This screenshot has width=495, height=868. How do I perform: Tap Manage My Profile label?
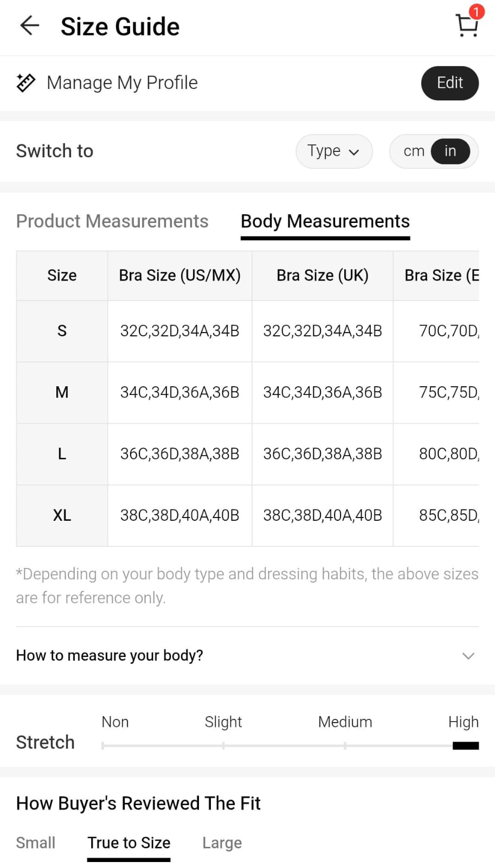coord(122,83)
